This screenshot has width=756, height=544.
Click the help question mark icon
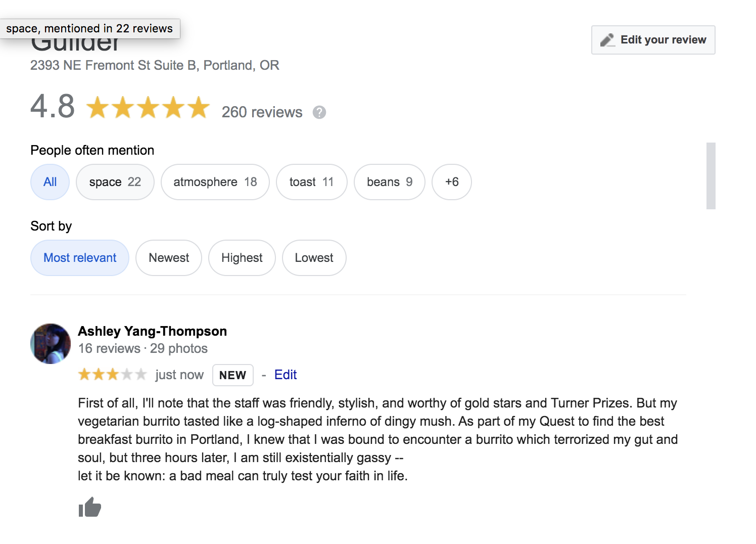coord(319,112)
